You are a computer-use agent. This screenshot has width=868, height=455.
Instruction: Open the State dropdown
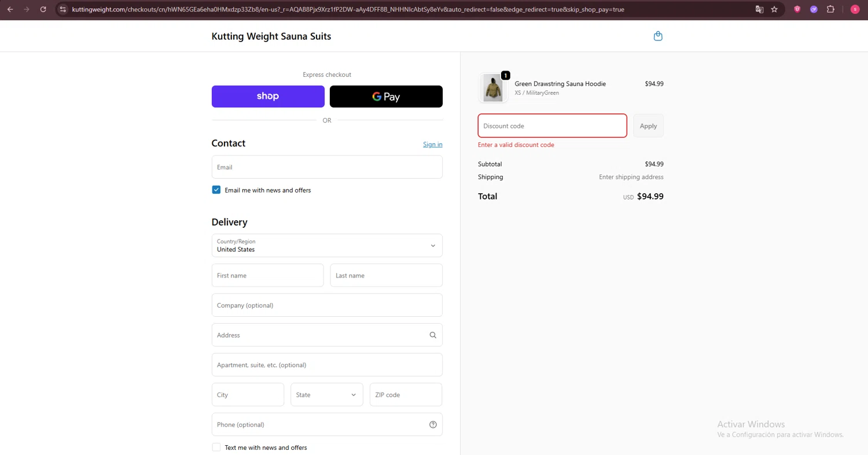(x=327, y=395)
